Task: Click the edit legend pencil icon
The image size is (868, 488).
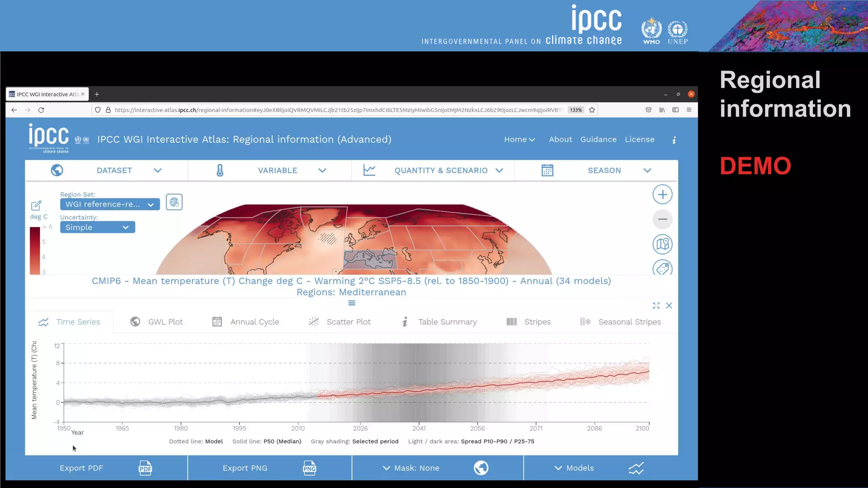Action: 36,205
